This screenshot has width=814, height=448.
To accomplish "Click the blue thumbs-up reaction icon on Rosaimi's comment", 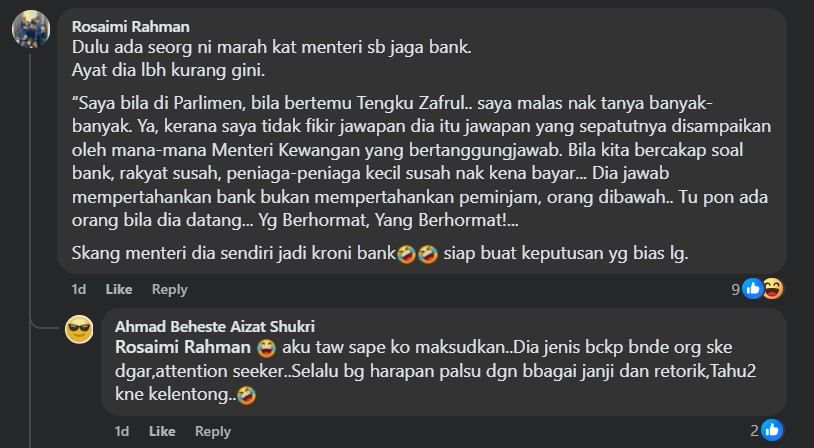I will click(x=753, y=289).
